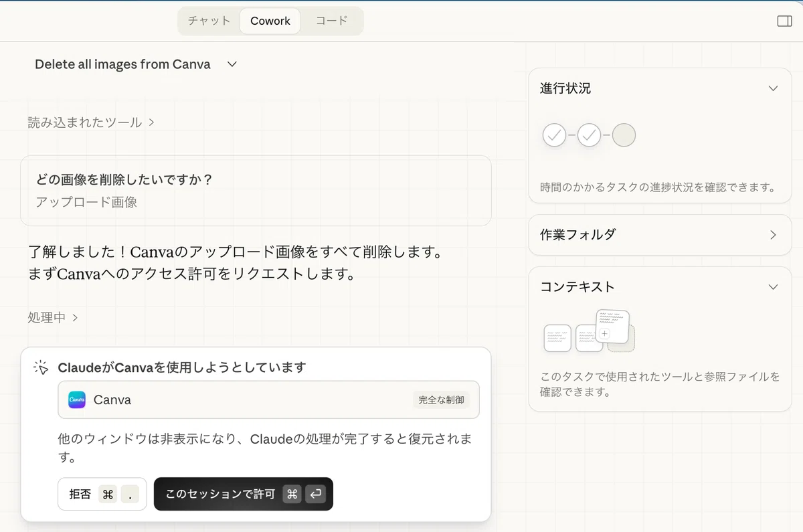Toggle the sidebar panel icon
Viewport: 803px width, 532px height.
tap(784, 21)
